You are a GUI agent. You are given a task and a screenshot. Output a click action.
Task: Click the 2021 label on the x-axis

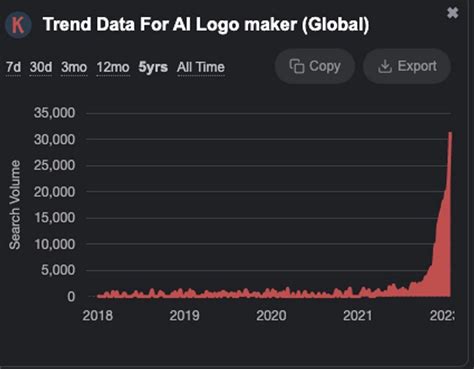pyautogui.click(x=358, y=315)
